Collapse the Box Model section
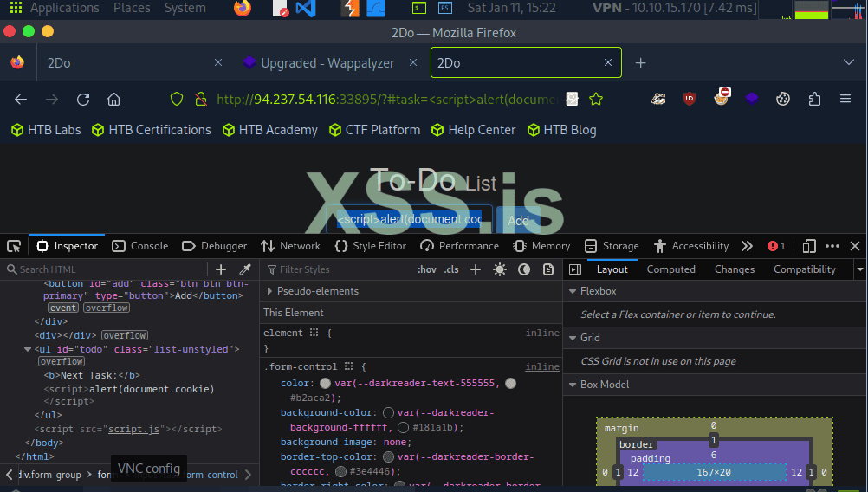This screenshot has height=492, width=868. click(573, 385)
